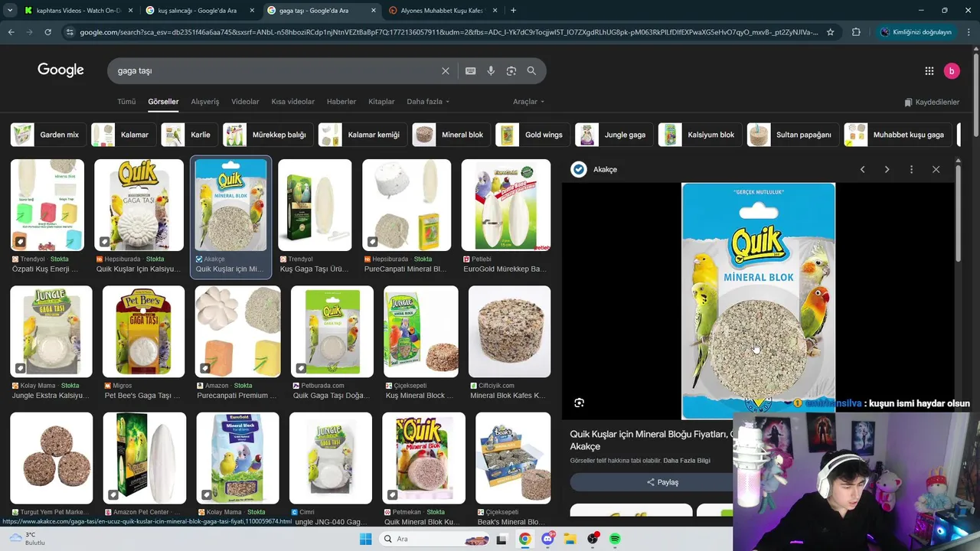Switch to the Tümü search tab
This screenshot has width=980, height=551.
(126, 102)
